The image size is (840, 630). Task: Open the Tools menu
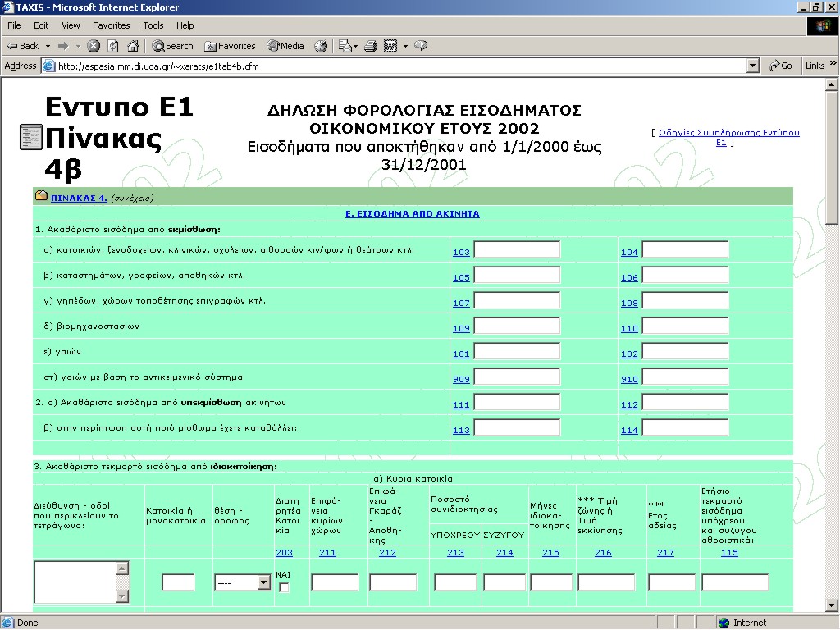[153, 25]
